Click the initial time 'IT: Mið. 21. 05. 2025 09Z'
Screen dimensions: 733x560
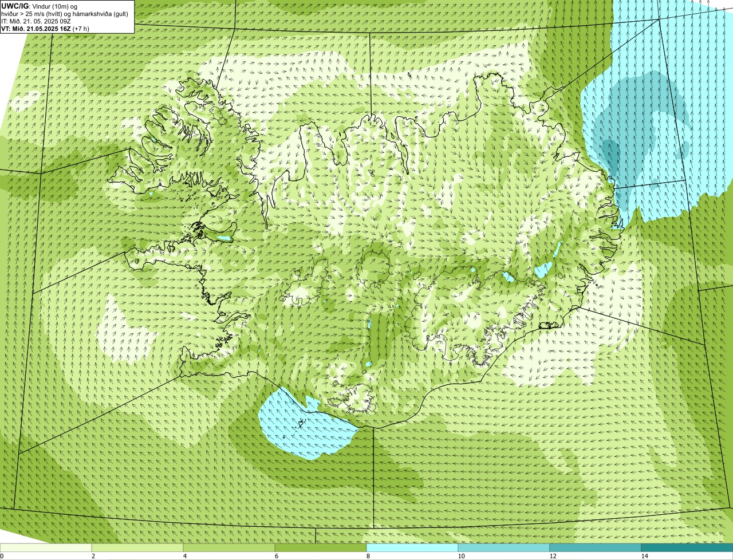[36, 21]
